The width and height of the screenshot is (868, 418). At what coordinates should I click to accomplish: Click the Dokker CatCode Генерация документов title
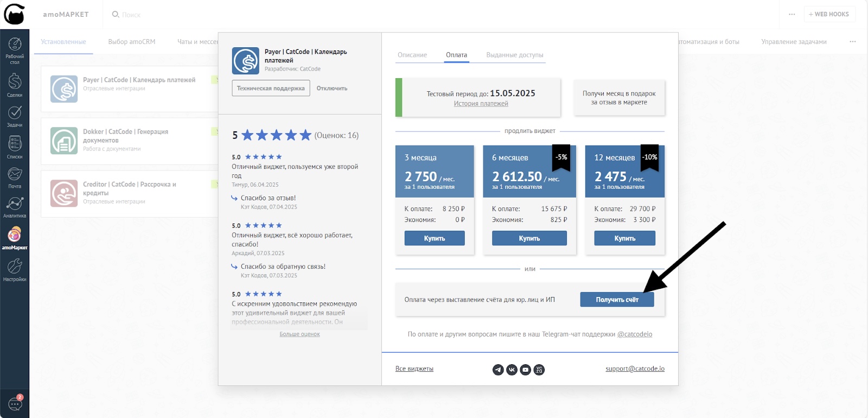126,136
